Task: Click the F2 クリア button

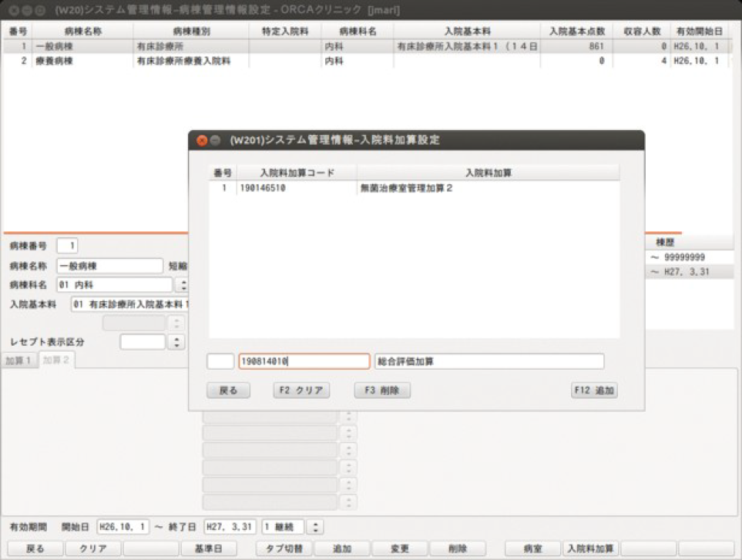Action: click(301, 391)
